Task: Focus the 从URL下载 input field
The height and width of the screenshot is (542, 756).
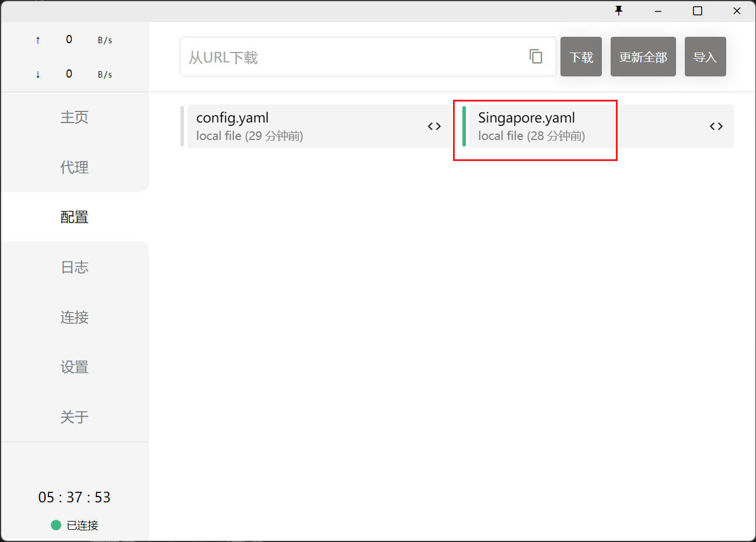Action: [x=350, y=57]
